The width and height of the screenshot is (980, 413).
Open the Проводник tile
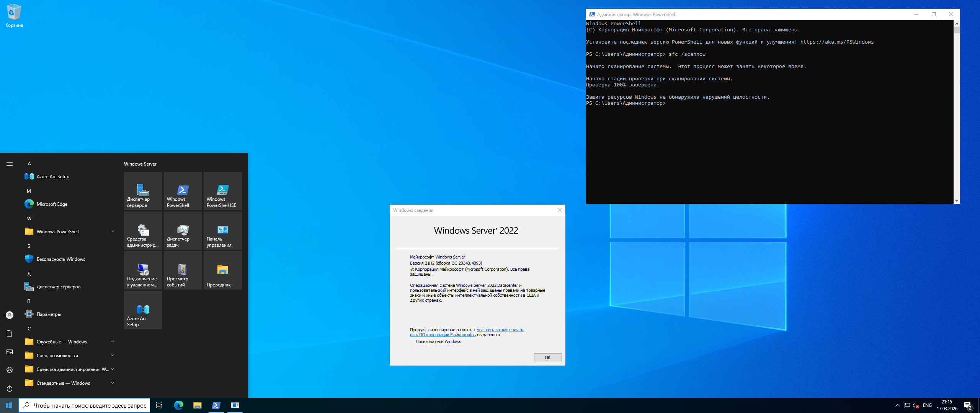(222, 270)
